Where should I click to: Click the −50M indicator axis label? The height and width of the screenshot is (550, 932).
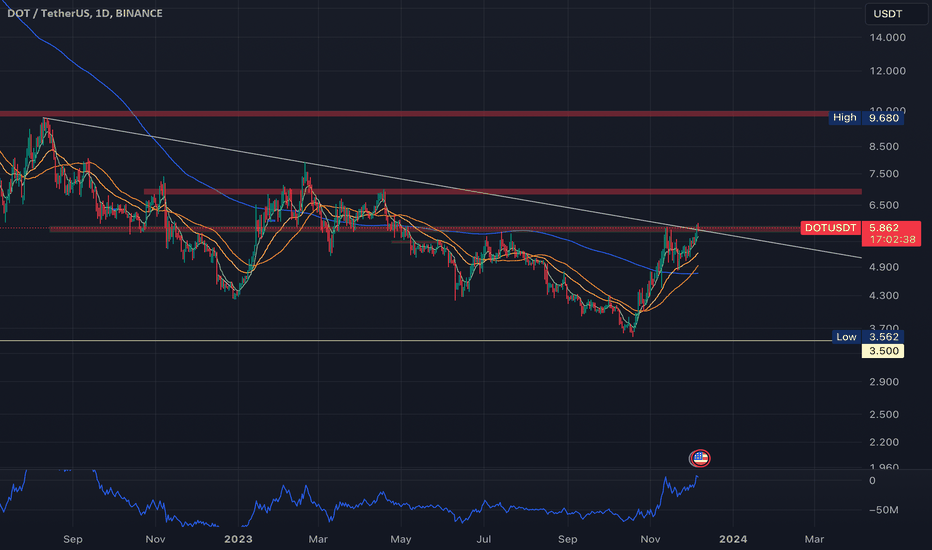click(884, 510)
